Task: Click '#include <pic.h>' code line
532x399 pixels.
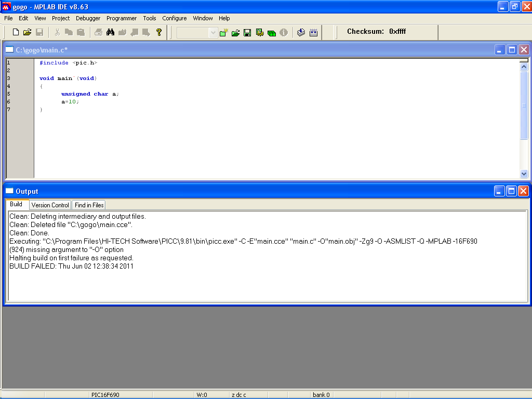Action: (x=68, y=63)
